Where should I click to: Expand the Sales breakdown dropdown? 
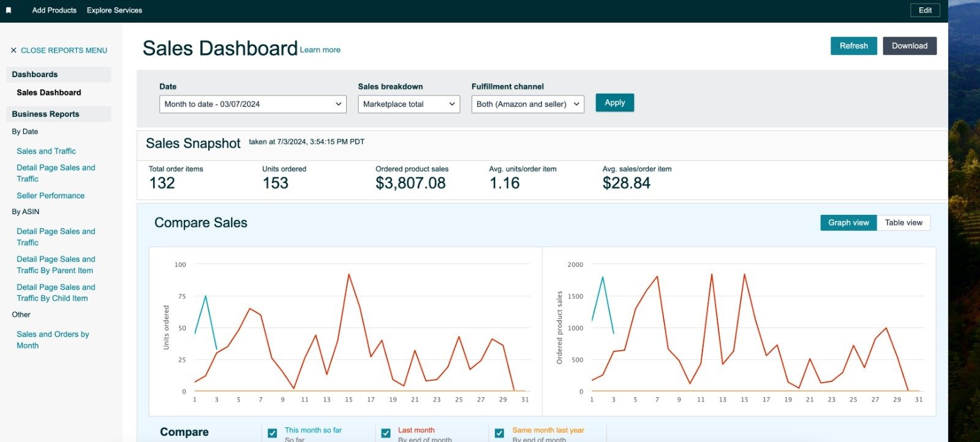[409, 104]
